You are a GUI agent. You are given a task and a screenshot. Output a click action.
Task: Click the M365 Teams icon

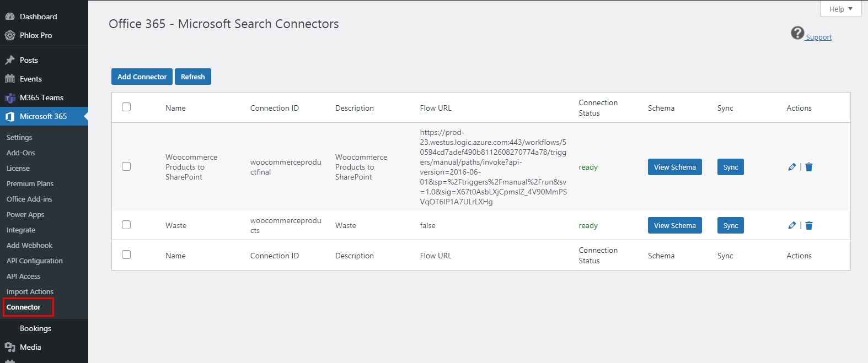click(10, 98)
